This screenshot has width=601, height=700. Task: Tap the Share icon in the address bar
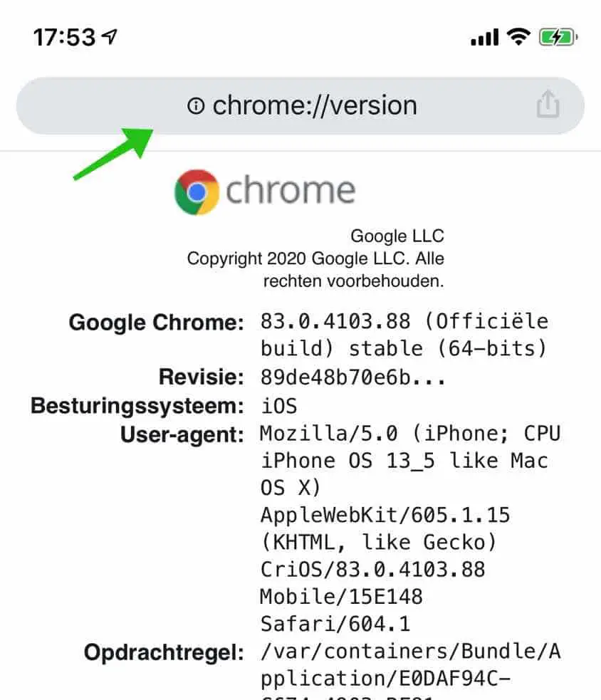pyautogui.click(x=547, y=104)
